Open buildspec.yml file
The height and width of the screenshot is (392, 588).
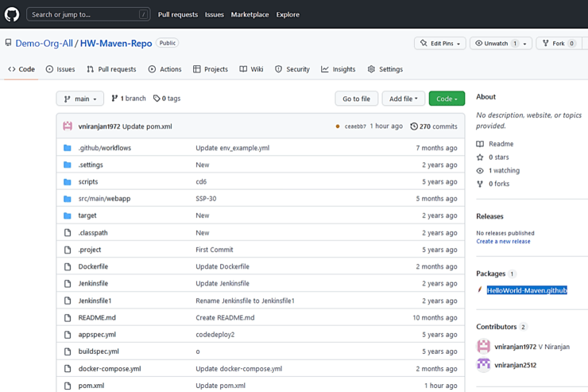[99, 351]
